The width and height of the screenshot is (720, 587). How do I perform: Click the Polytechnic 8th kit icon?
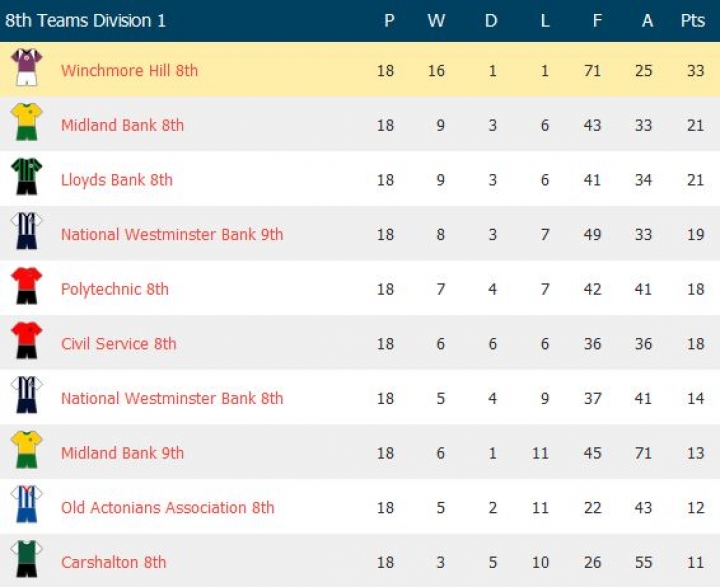26,286
